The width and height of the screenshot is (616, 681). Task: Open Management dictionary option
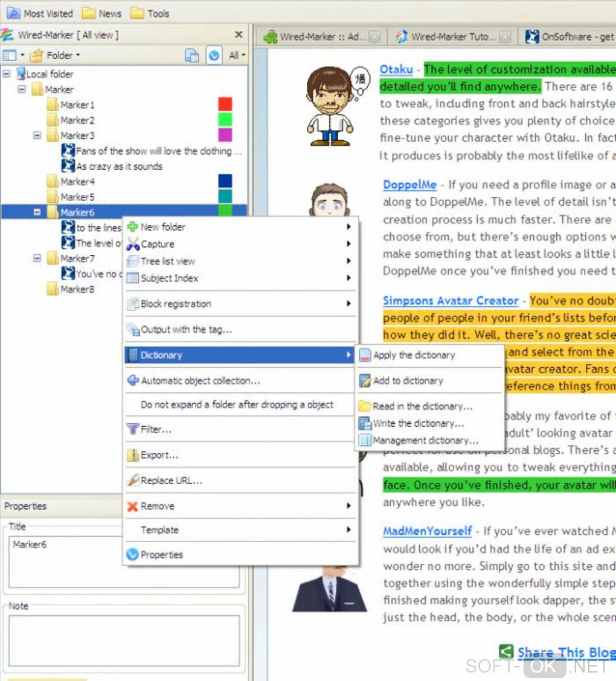[429, 440]
